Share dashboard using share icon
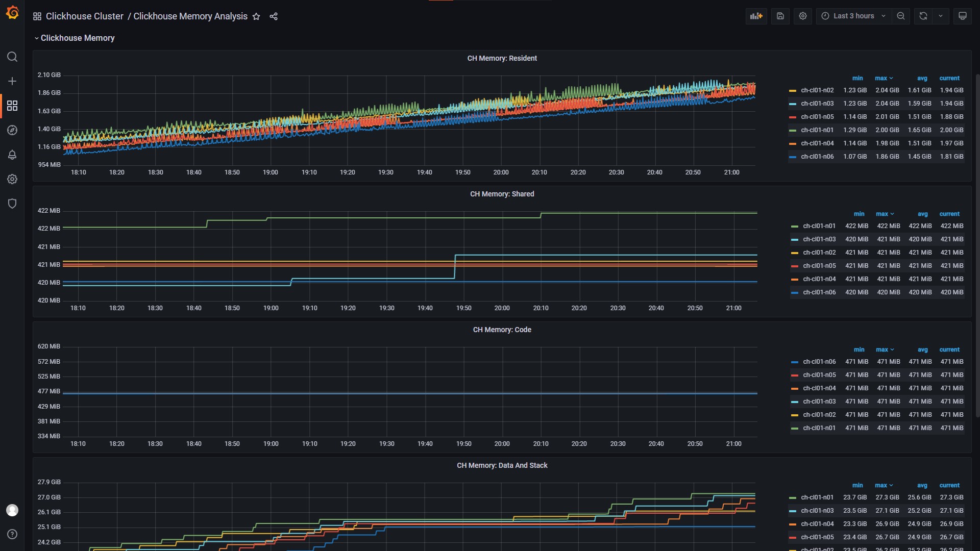 (x=274, y=16)
